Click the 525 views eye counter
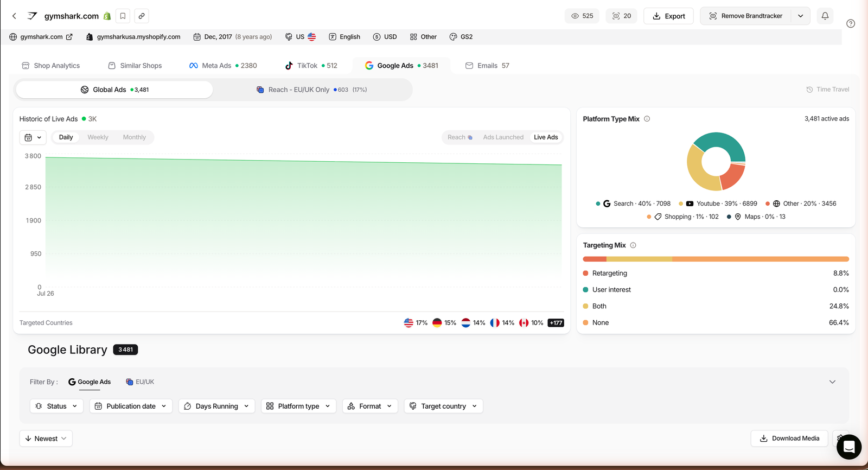 [x=582, y=16]
